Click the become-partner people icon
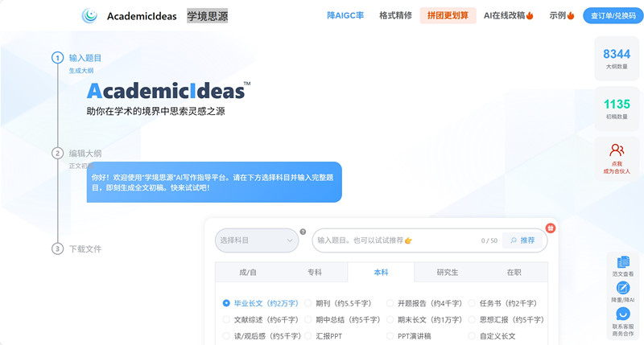644x345 pixels. pos(617,150)
